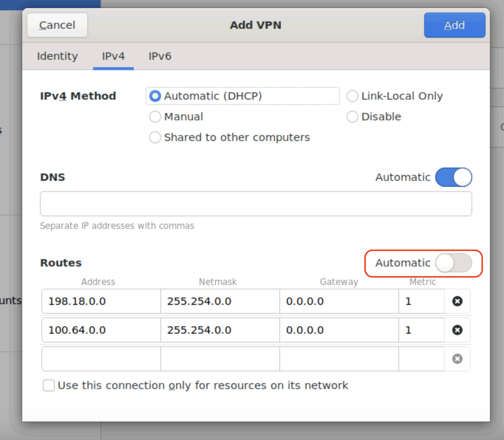Viewport: 504px width, 440px height.
Task: Turn off the automatic DNS switch
Action: point(454,177)
